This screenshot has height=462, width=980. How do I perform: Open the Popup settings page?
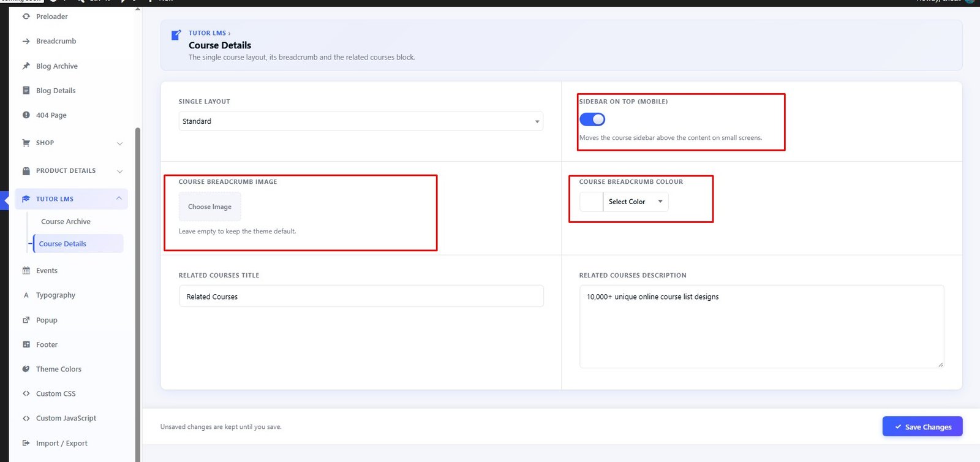tap(47, 320)
